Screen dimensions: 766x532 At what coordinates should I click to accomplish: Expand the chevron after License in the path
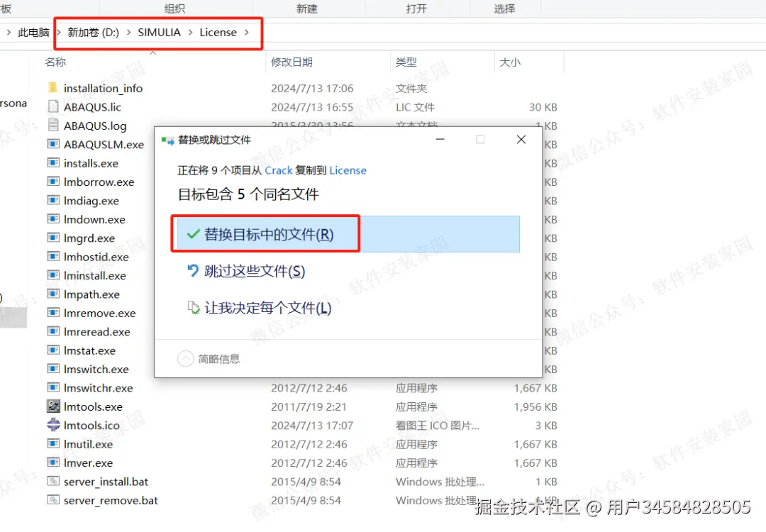247,32
